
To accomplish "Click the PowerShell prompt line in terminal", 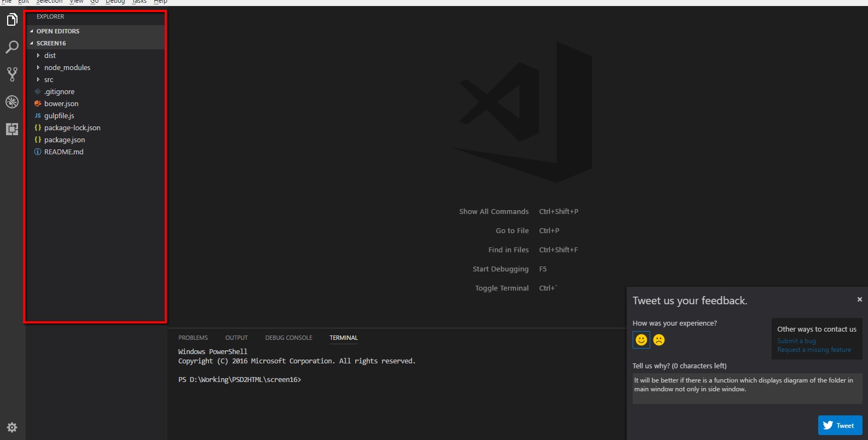I will click(240, 379).
